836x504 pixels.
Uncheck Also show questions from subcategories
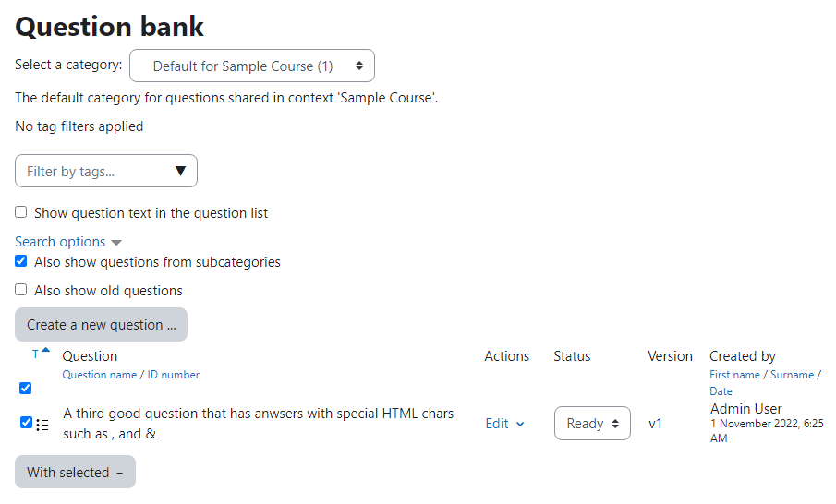21,261
